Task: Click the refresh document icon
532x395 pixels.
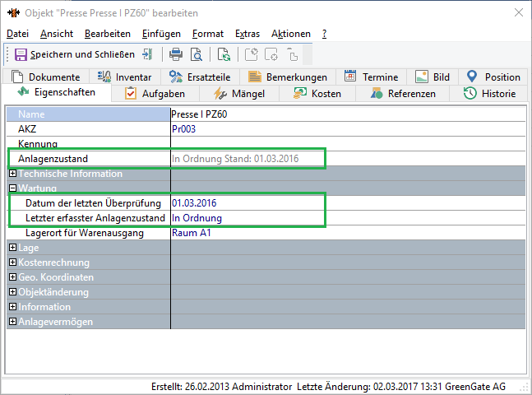Action: click(x=224, y=54)
